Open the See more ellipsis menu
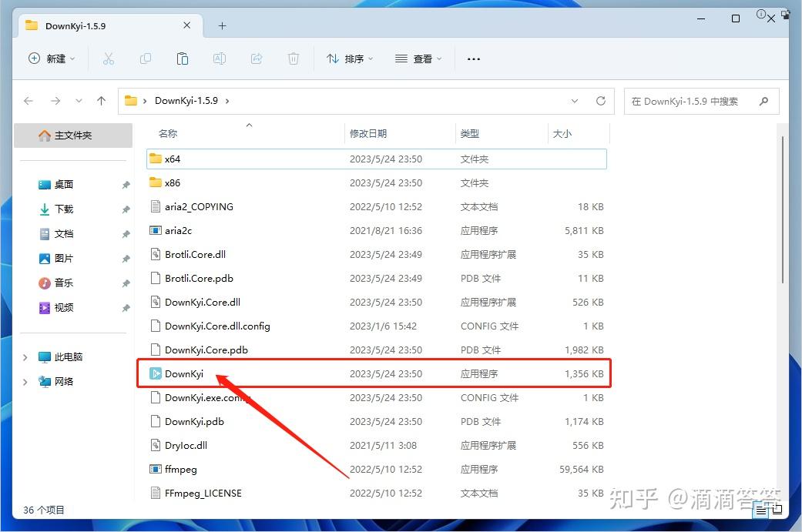Image resolution: width=802 pixels, height=532 pixels. tap(474, 59)
